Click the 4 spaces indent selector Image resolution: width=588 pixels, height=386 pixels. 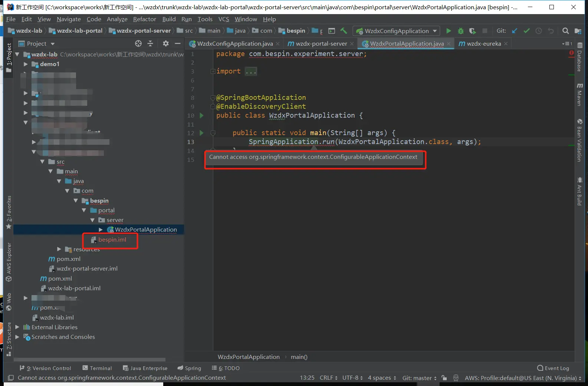tap(382, 378)
